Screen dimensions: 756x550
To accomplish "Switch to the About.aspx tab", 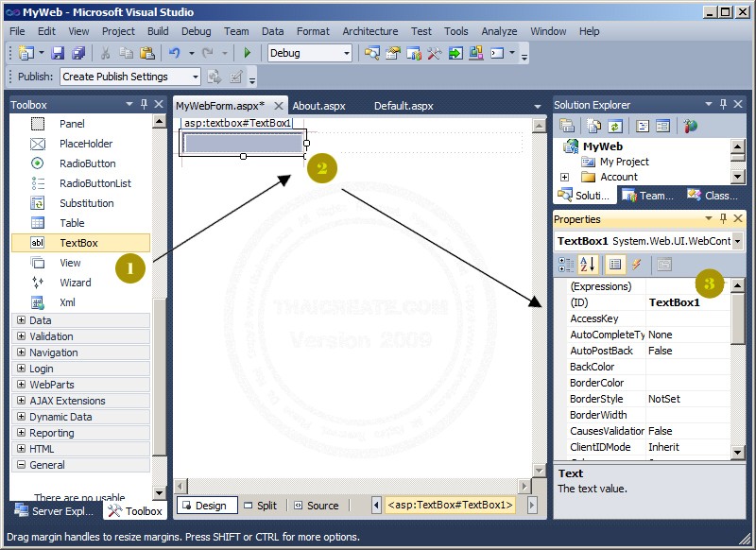I will [x=320, y=106].
